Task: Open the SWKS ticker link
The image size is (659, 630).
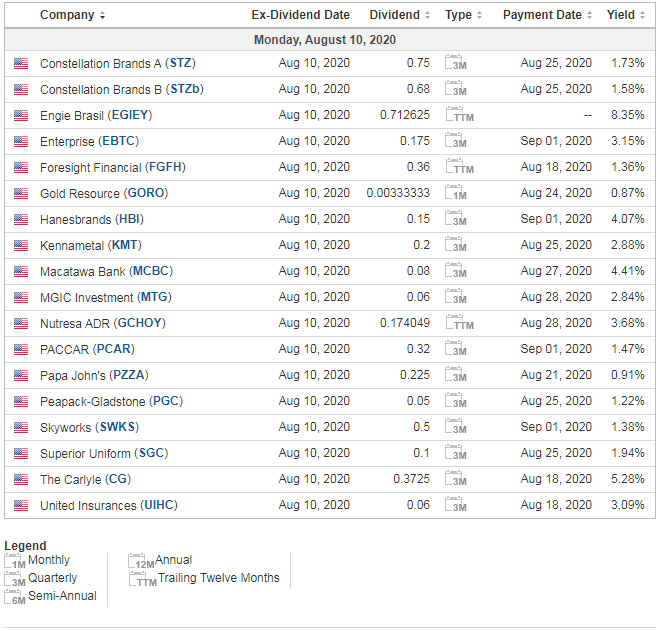Action: pyautogui.click(x=117, y=427)
